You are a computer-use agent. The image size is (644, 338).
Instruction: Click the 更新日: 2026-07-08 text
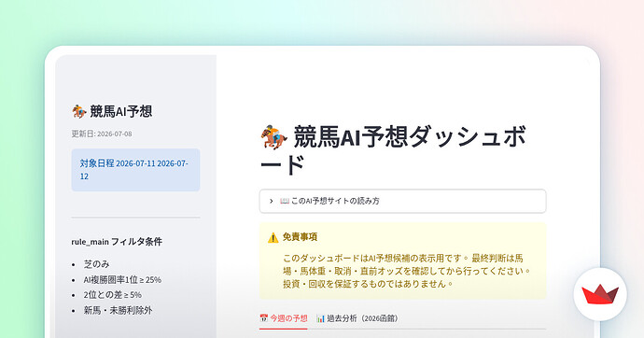pos(102,134)
